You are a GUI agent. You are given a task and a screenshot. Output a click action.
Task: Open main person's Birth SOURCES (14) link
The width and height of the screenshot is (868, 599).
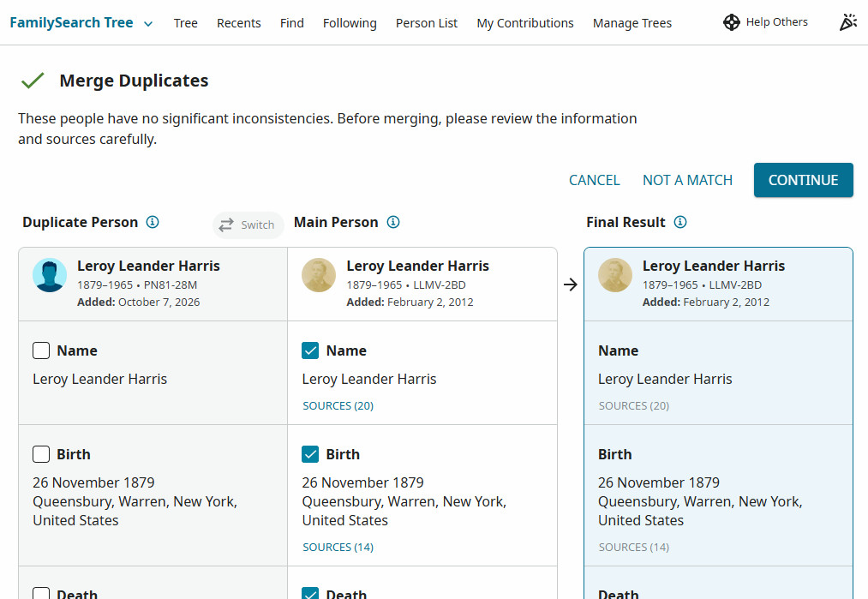(338, 547)
